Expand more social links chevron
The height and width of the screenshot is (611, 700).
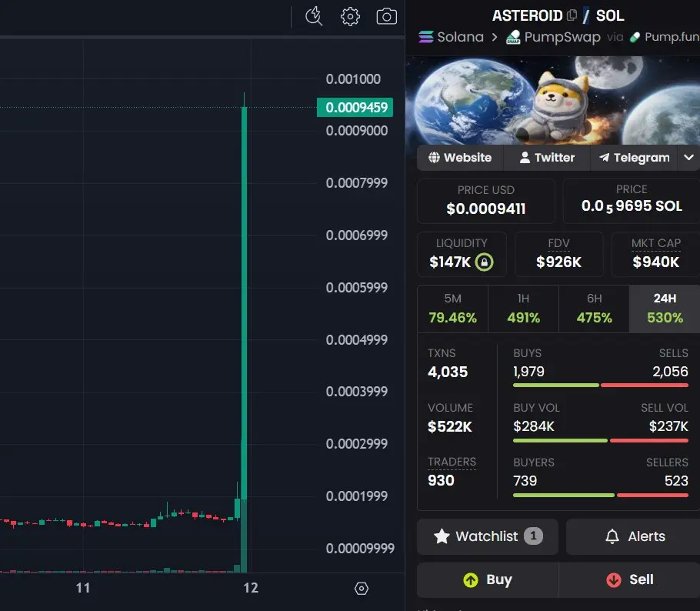click(x=688, y=158)
